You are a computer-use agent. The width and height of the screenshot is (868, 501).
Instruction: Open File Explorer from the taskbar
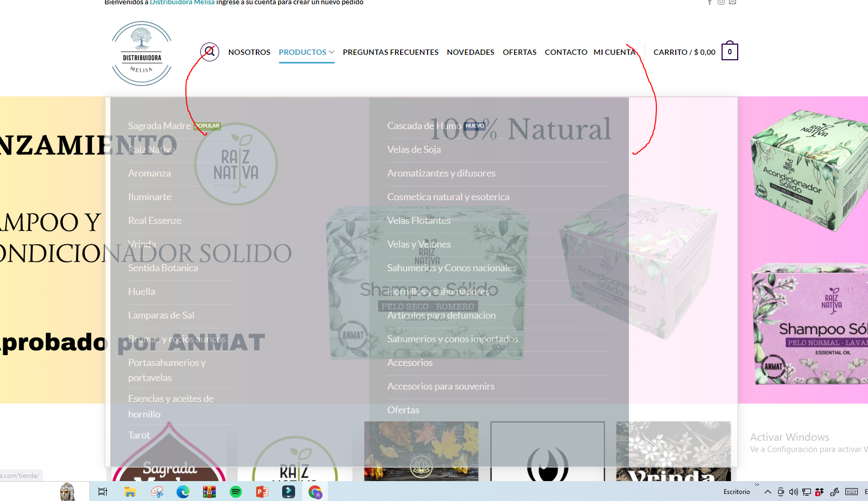(130, 492)
